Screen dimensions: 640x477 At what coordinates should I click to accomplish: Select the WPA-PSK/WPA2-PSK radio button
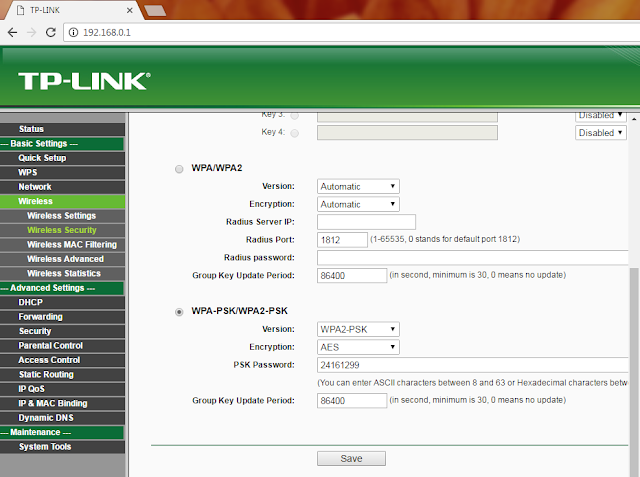(179, 312)
